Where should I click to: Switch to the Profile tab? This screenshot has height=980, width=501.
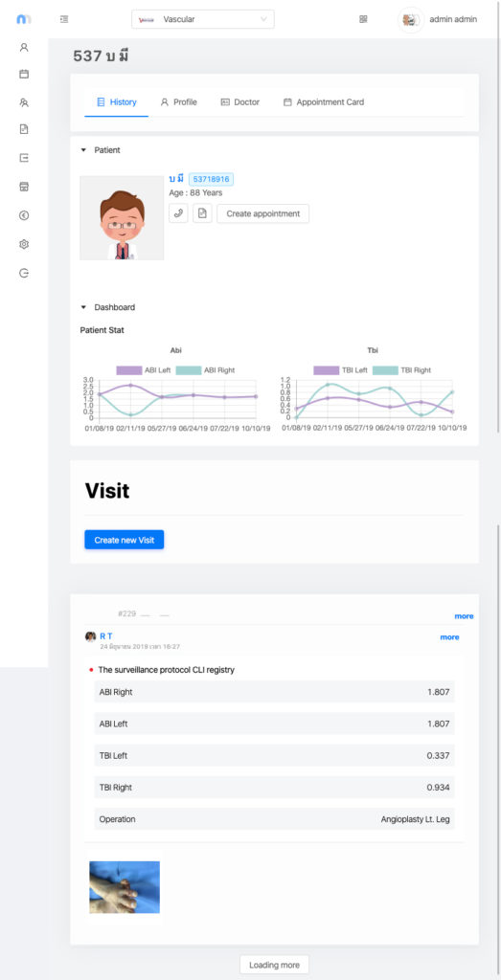click(x=178, y=101)
